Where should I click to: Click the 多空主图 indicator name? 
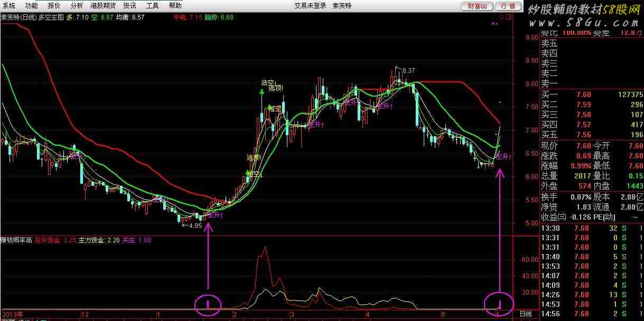pyautogui.click(x=50, y=17)
